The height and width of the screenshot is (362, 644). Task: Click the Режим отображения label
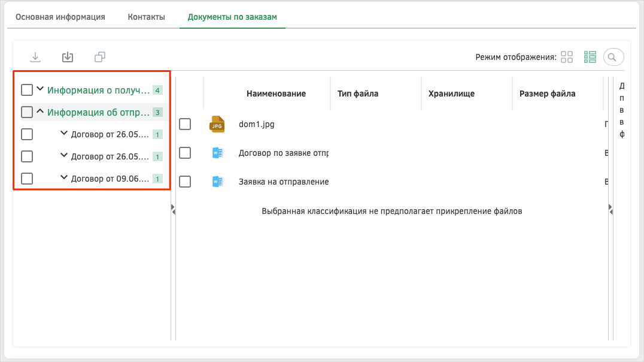(516, 57)
